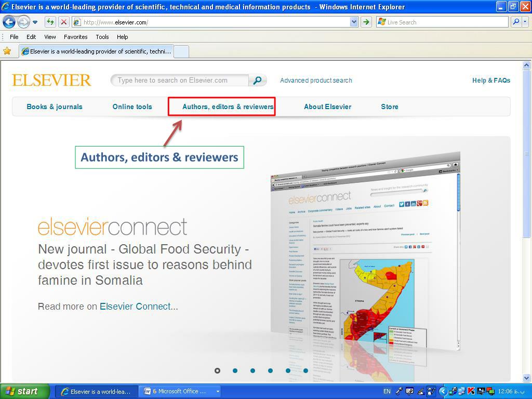Click the page scrollbar up arrow
The image size is (532, 399).
[526, 65]
